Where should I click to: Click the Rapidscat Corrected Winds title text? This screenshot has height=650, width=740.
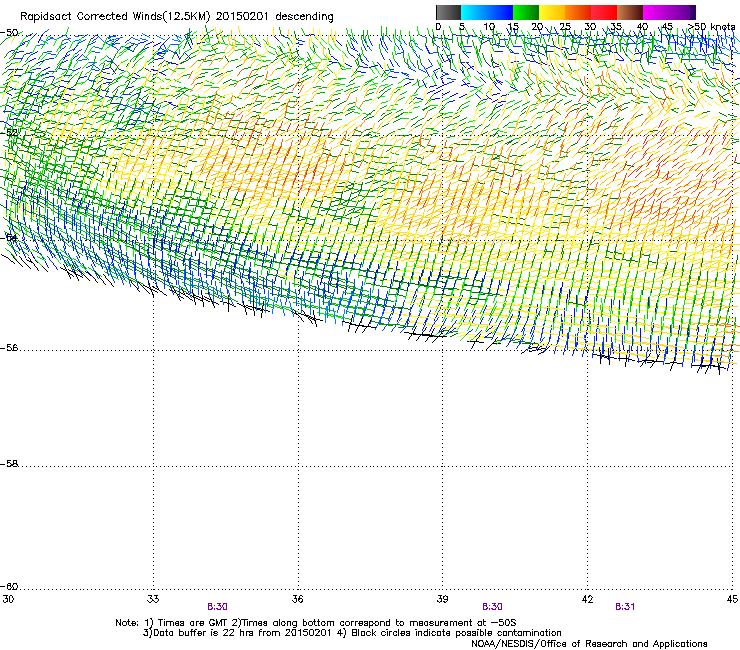177,17
